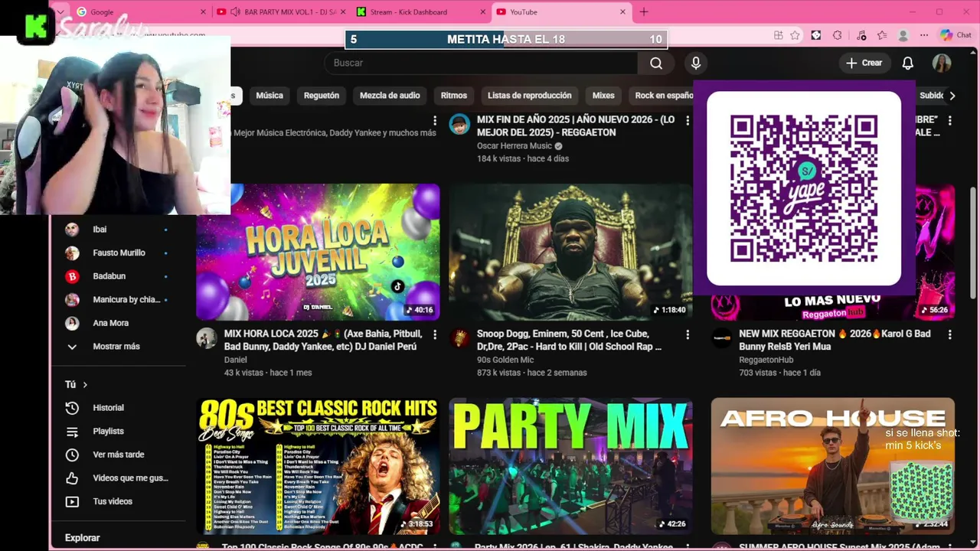Image resolution: width=980 pixels, height=551 pixels.
Task: Open options for NEW MIX REGGAETON video
Action: point(949,334)
